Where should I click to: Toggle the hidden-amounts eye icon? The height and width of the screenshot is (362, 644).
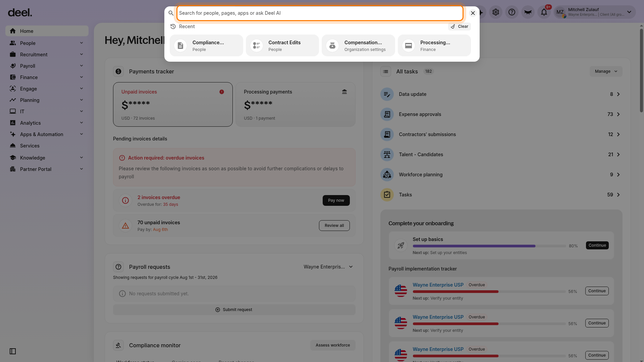click(528, 12)
